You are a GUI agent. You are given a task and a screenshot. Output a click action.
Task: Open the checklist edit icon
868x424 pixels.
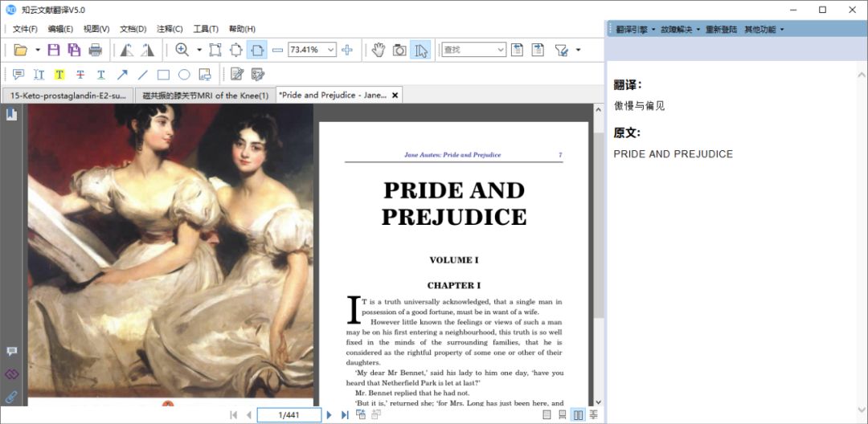click(x=257, y=75)
